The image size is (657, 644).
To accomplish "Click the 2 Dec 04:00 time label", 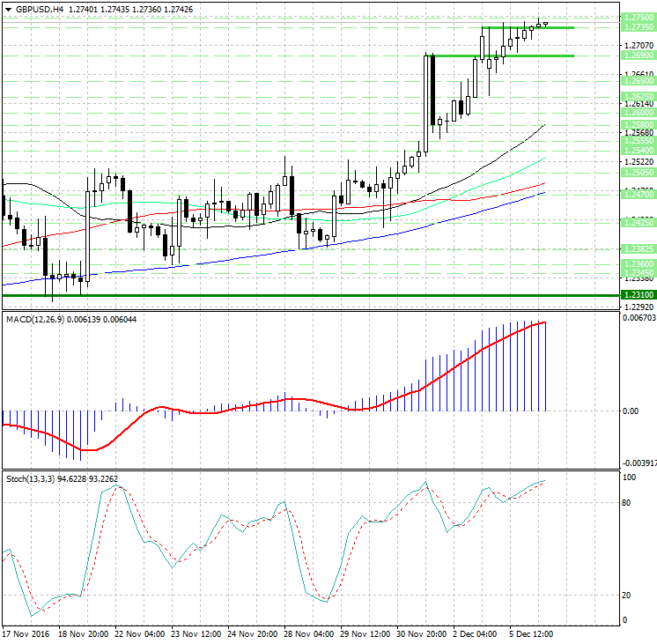I will (x=475, y=634).
